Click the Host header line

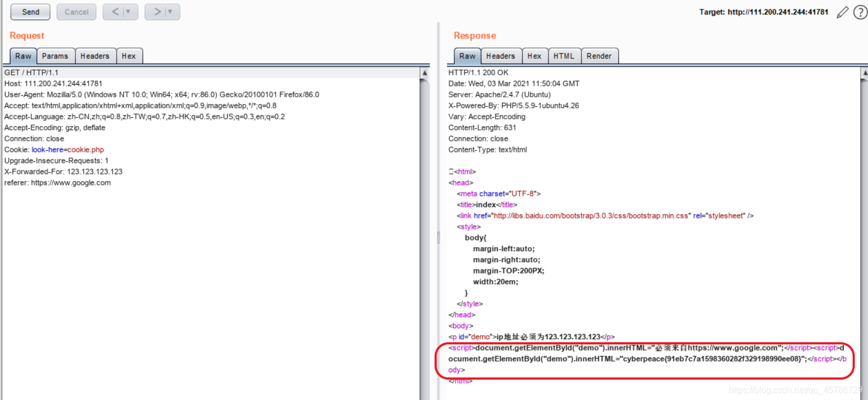[53, 84]
